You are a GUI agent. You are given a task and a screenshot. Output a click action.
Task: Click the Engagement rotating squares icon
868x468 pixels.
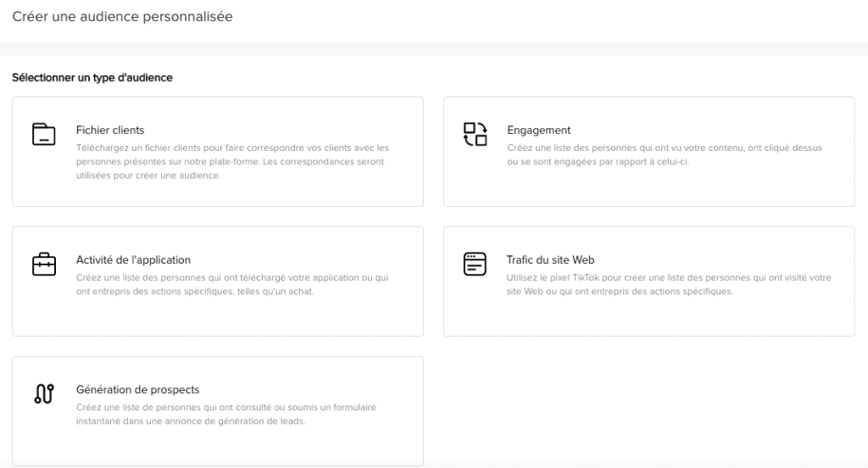point(475,134)
